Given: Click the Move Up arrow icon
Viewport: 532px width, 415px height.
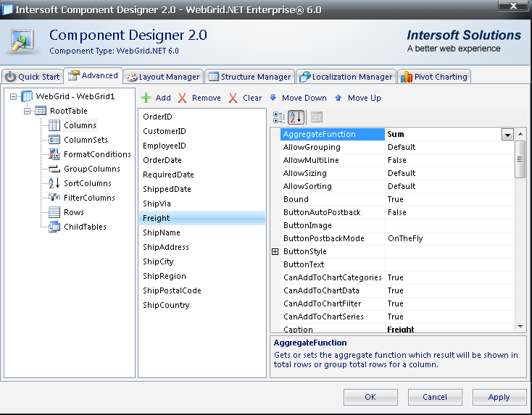Looking at the screenshot, I should [338, 98].
